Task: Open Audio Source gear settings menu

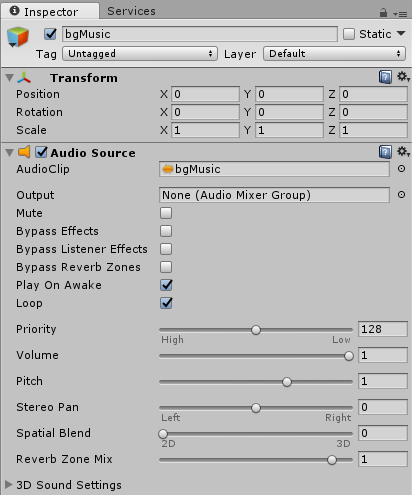Action: [403, 152]
